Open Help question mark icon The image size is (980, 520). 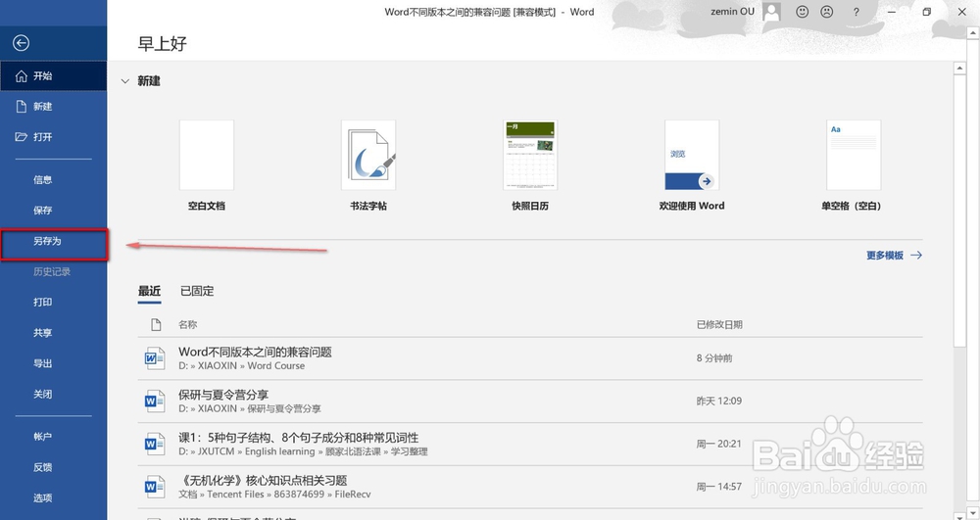point(856,12)
